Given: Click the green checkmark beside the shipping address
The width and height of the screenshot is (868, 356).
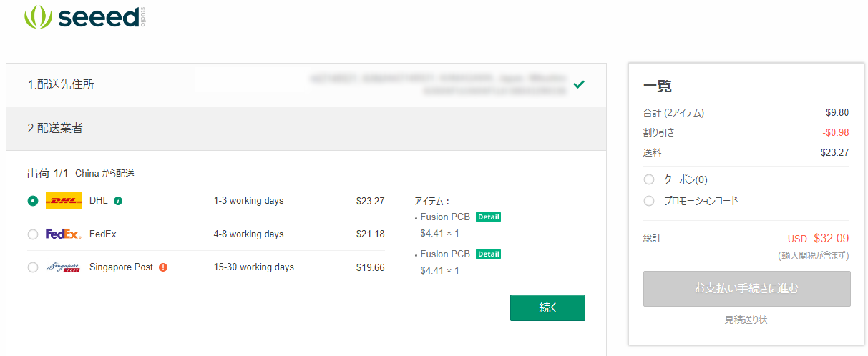Looking at the screenshot, I should [x=579, y=84].
